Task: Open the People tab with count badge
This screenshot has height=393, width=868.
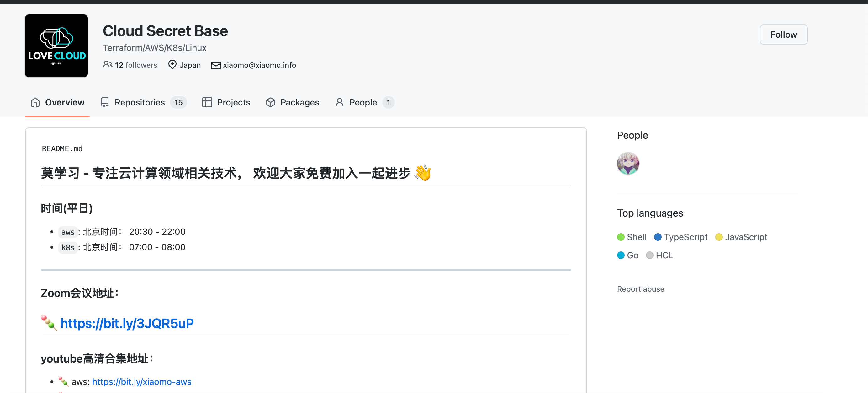Action: [x=363, y=102]
